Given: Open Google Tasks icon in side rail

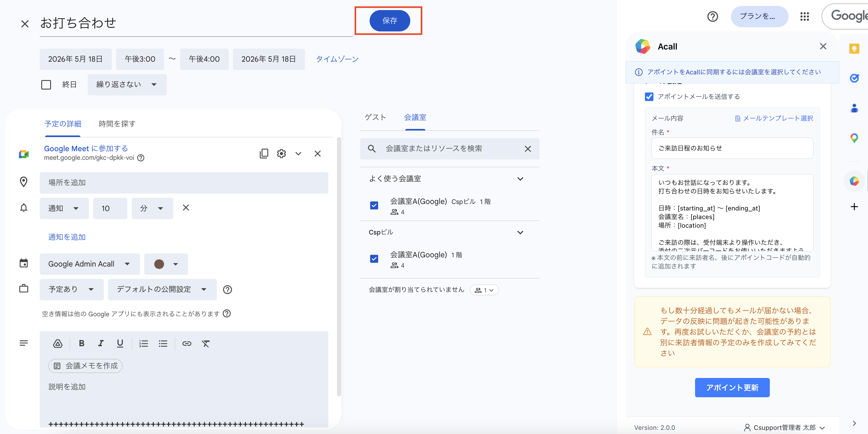Looking at the screenshot, I should pos(854,78).
